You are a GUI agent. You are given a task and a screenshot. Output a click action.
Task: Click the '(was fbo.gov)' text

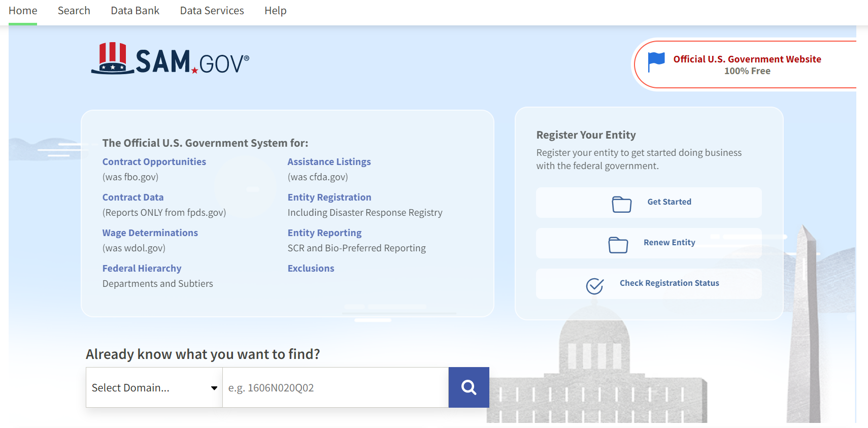pyautogui.click(x=130, y=177)
